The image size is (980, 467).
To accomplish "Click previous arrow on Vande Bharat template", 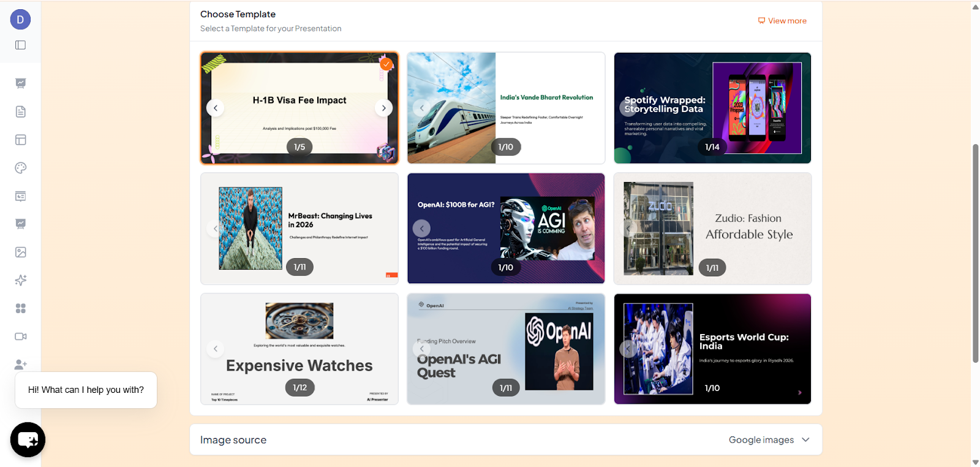I will (421, 108).
